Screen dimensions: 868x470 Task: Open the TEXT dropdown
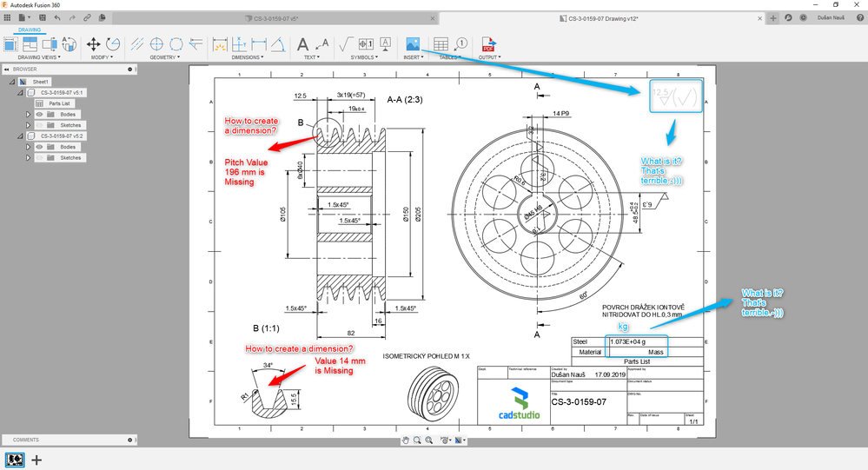coord(312,57)
